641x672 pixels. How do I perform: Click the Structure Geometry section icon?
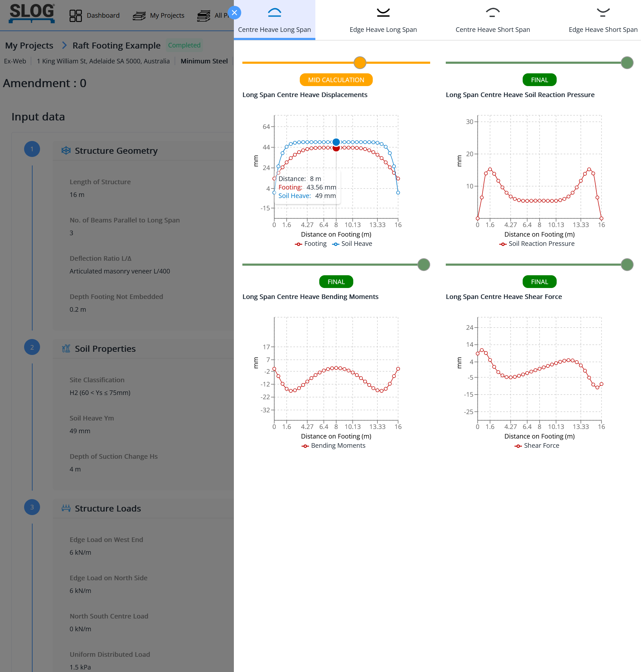pyautogui.click(x=66, y=151)
